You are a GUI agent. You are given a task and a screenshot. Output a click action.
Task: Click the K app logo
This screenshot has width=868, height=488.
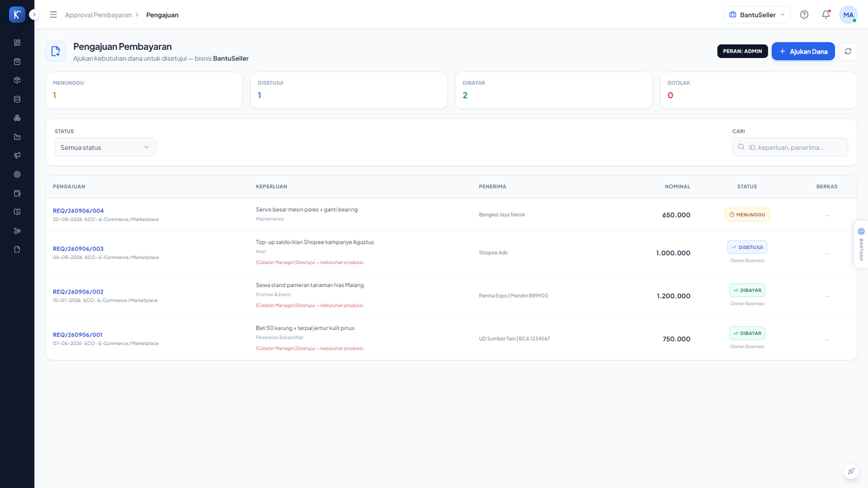coord(17,15)
